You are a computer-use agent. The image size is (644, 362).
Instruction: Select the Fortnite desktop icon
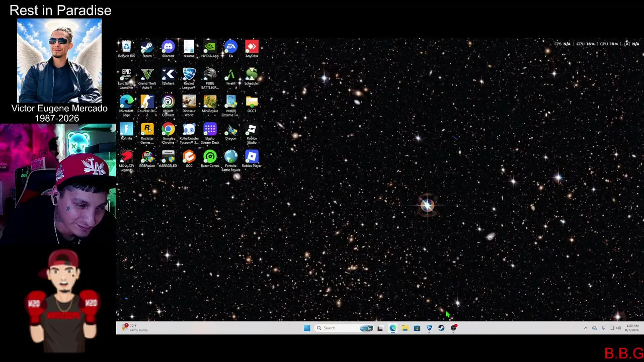coord(126,132)
